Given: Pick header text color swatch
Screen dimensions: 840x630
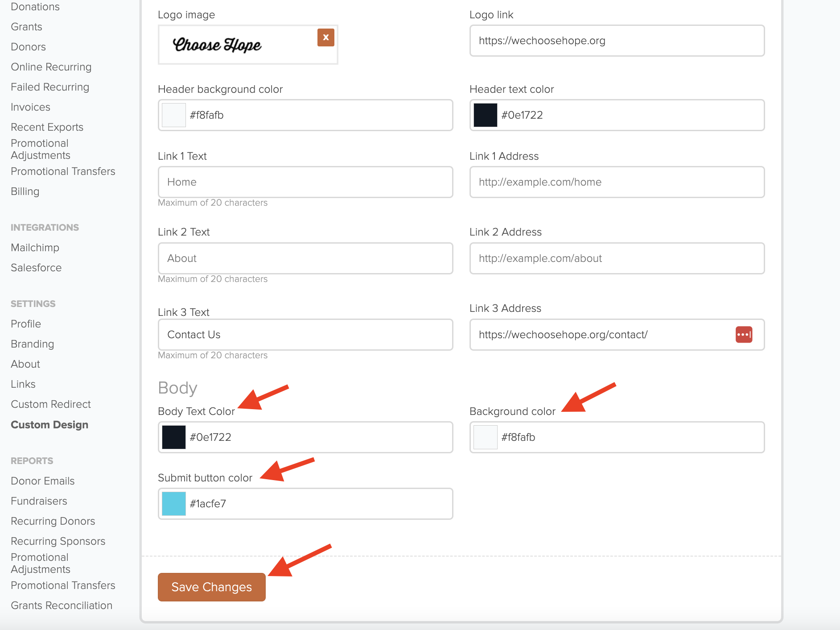Looking at the screenshot, I should click(486, 115).
